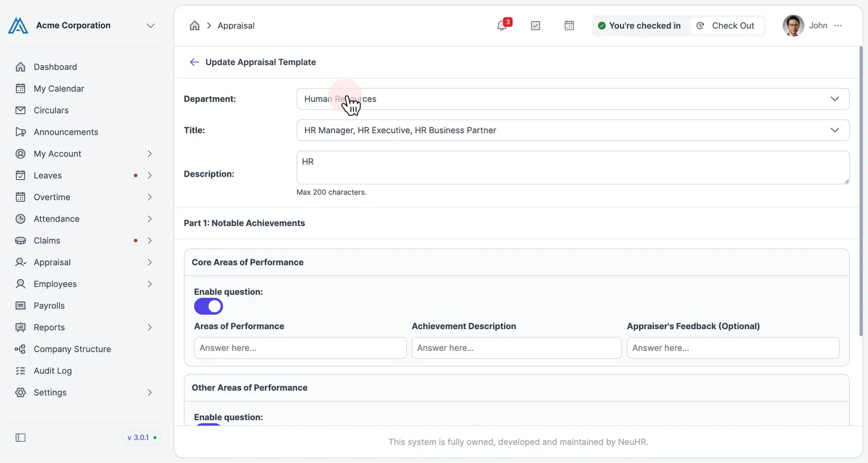Screen dimensions: 868x463
Task: Click the Other Areas of Performance heading
Action: (250, 388)
